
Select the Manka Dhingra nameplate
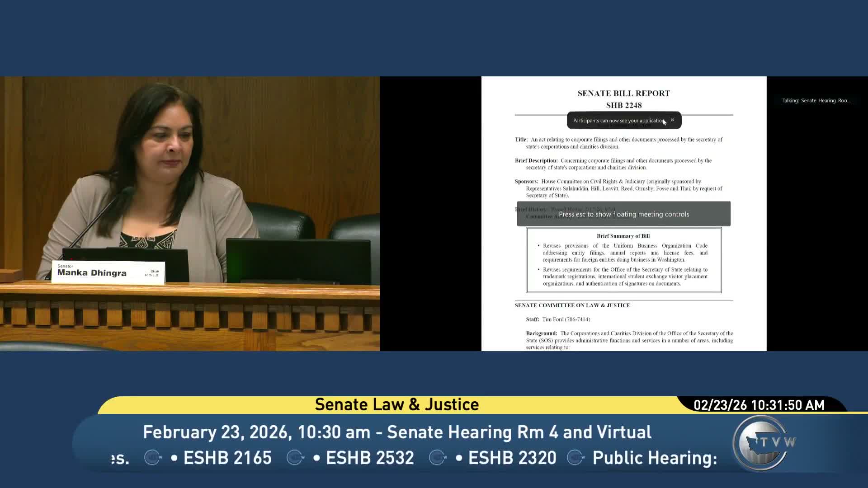tap(108, 272)
